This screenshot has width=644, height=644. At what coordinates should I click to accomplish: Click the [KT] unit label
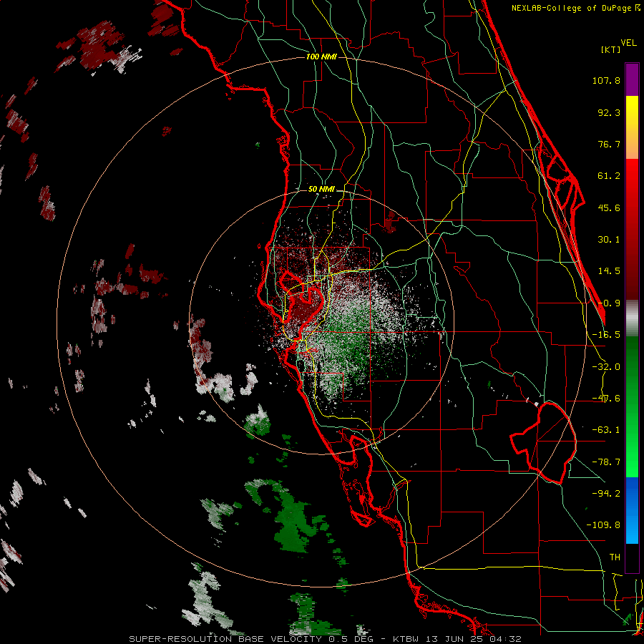[x=610, y=49]
